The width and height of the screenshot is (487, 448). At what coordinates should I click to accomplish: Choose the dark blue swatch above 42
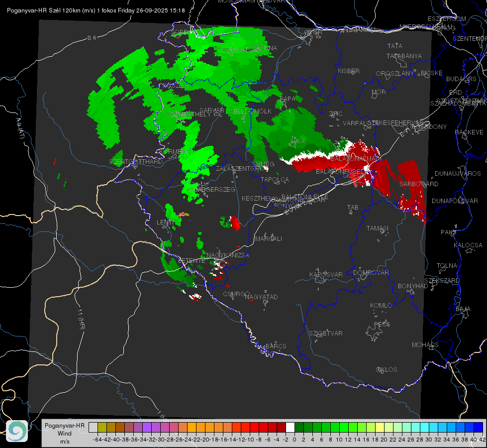coord(479,427)
